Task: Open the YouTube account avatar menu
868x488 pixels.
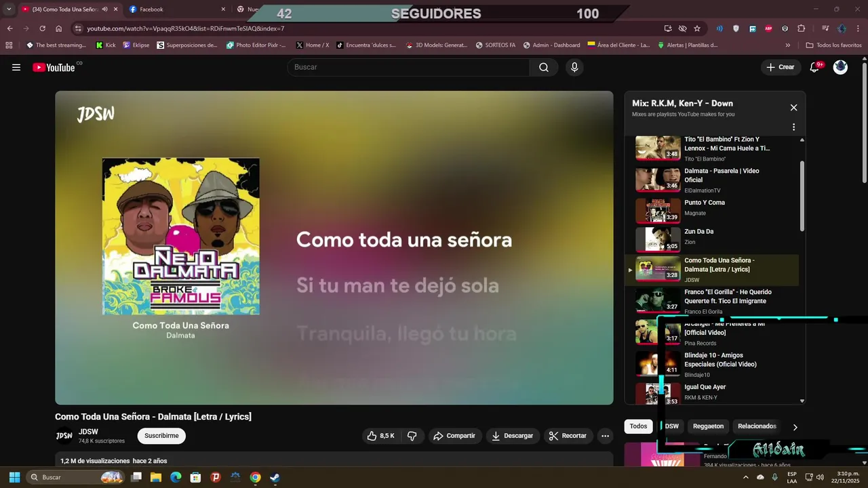Action: (x=840, y=67)
